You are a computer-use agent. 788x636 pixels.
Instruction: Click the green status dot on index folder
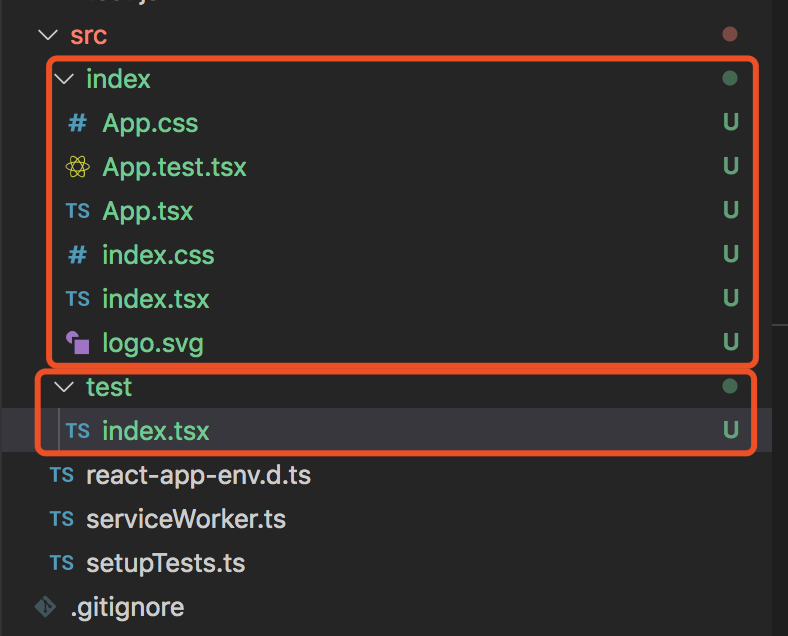[730, 78]
